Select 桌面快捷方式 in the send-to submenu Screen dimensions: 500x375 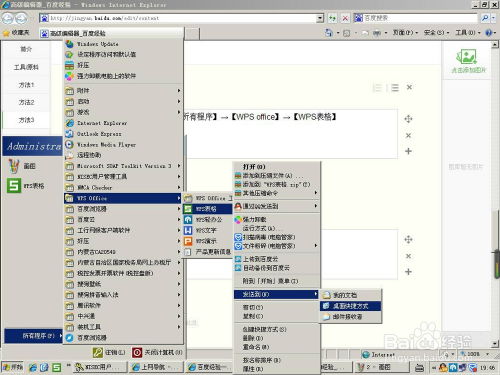tap(350, 306)
